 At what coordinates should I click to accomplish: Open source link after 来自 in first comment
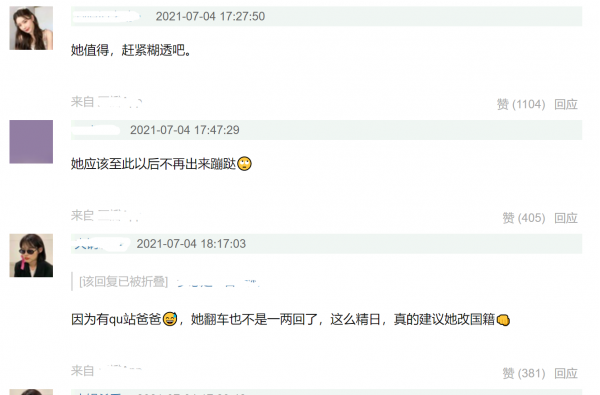pyautogui.click(x=120, y=101)
